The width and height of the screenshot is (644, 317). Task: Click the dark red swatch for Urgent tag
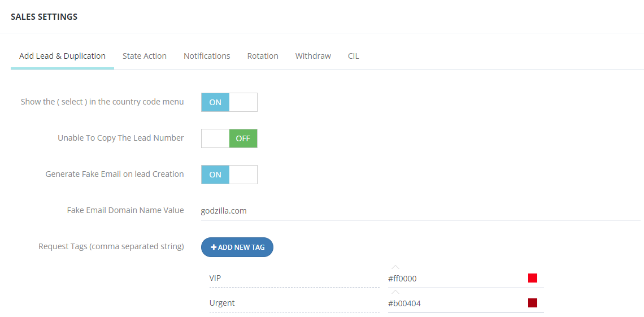coord(533,303)
